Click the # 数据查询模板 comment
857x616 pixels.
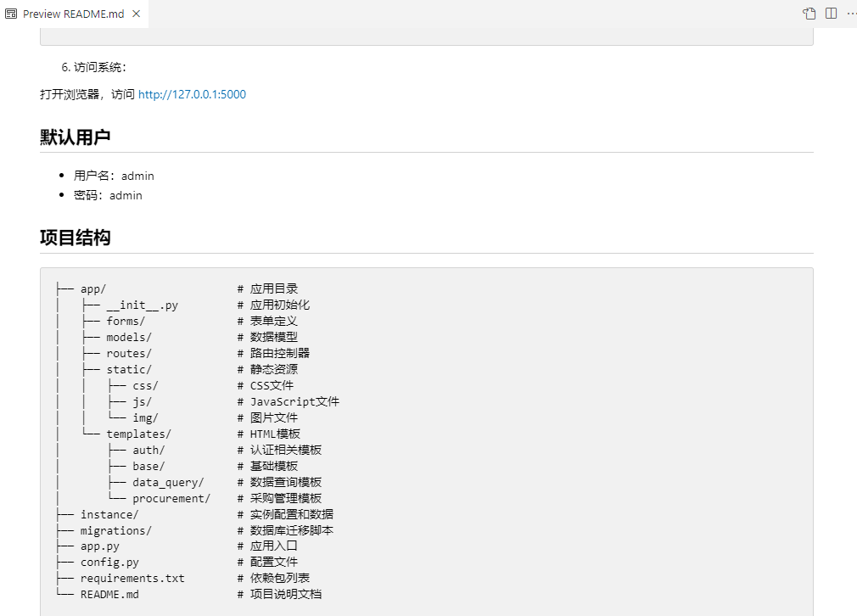point(280,483)
